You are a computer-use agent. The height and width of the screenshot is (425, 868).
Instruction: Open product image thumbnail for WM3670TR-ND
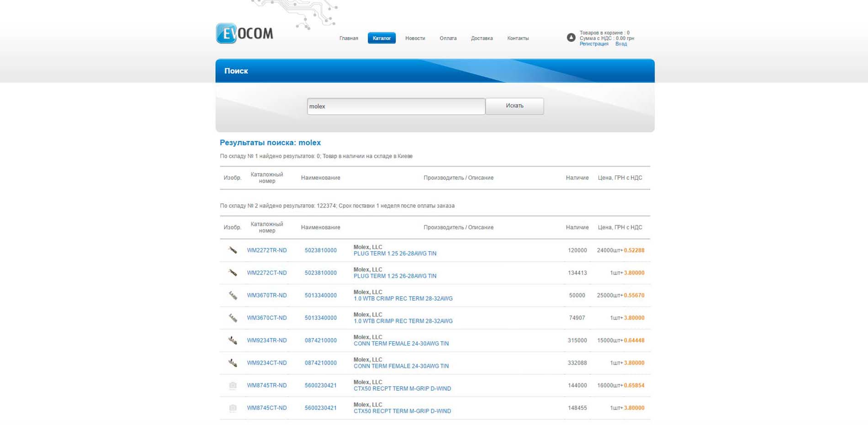233,296
